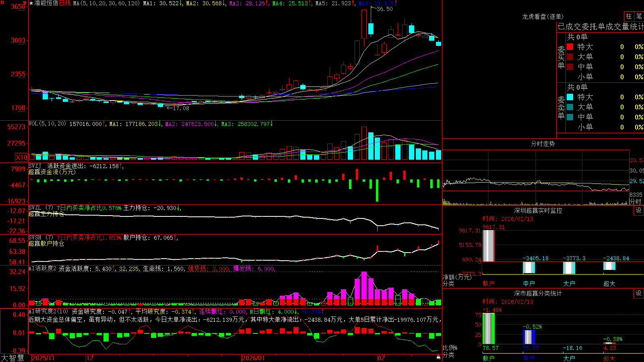Open 设 settings for 深圳超赢实时监控
644x362 pixels.
(639, 210)
